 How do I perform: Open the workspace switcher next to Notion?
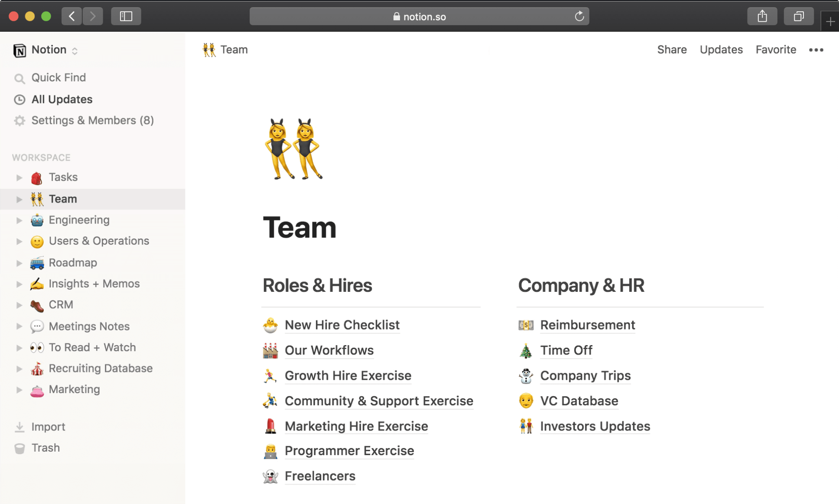click(x=74, y=50)
